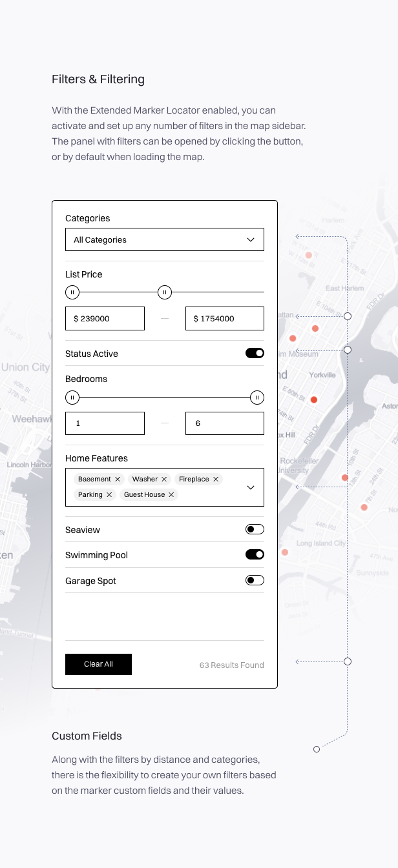The width and height of the screenshot is (398, 868).
Task: Enable the Garage Spot toggle
Action: click(x=255, y=580)
